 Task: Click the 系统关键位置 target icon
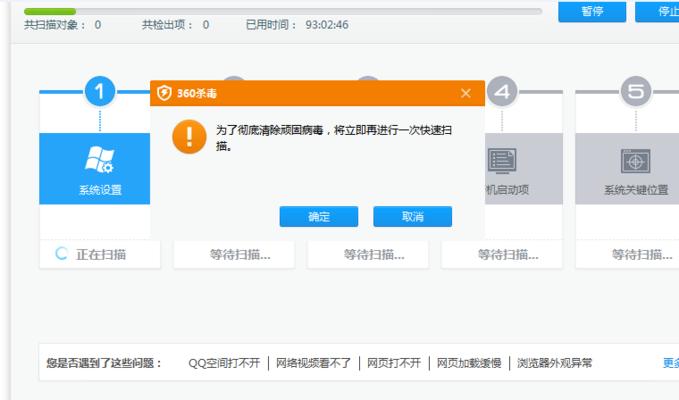[x=636, y=161]
